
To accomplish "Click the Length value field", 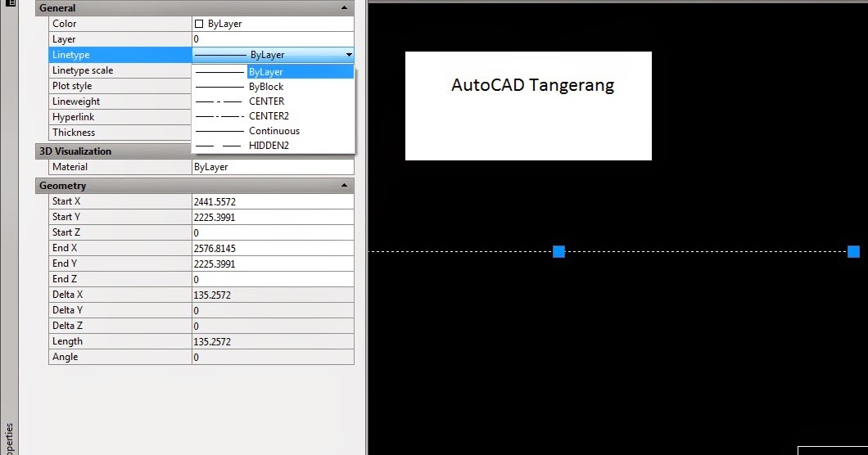I will coord(273,341).
